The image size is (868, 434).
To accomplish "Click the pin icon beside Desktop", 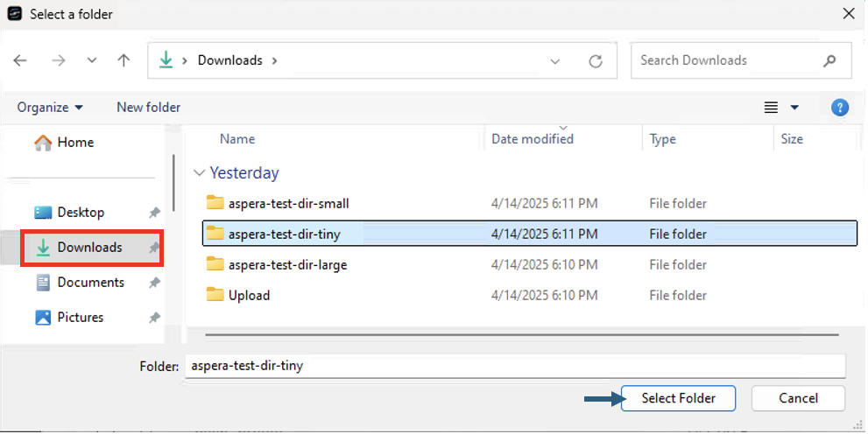I will pos(154,213).
